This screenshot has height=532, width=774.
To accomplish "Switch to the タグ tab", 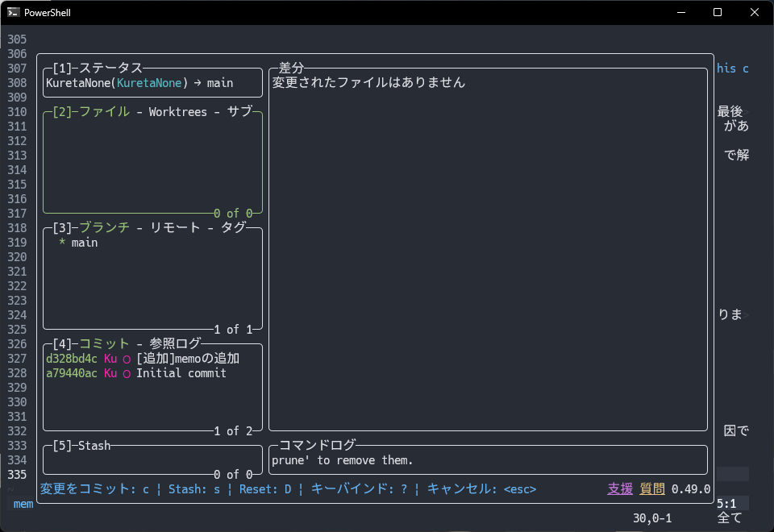I will coord(233,228).
